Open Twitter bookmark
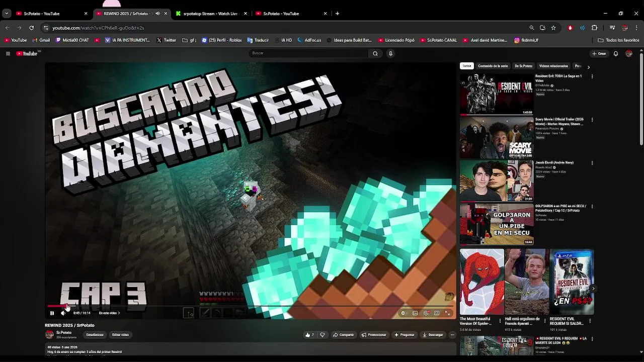Viewport: 644px width, 362px height. [167, 40]
